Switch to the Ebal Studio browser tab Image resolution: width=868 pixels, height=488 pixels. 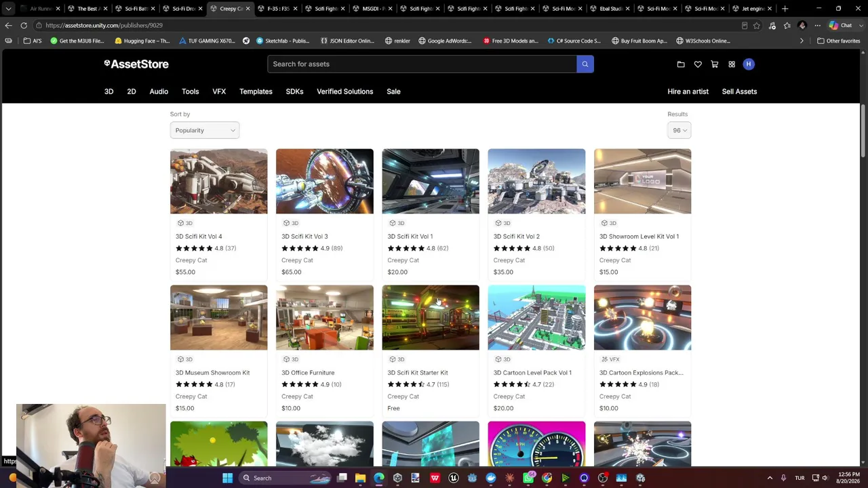click(x=610, y=9)
